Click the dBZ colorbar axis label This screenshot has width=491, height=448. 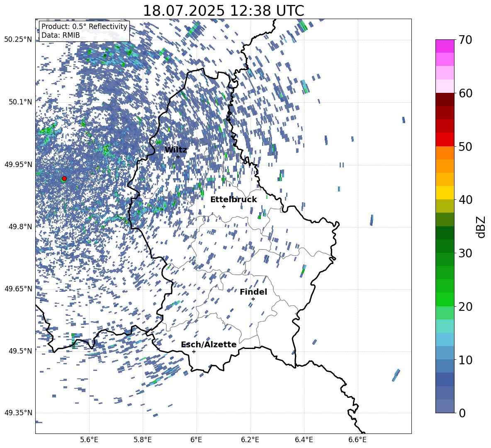pos(481,227)
